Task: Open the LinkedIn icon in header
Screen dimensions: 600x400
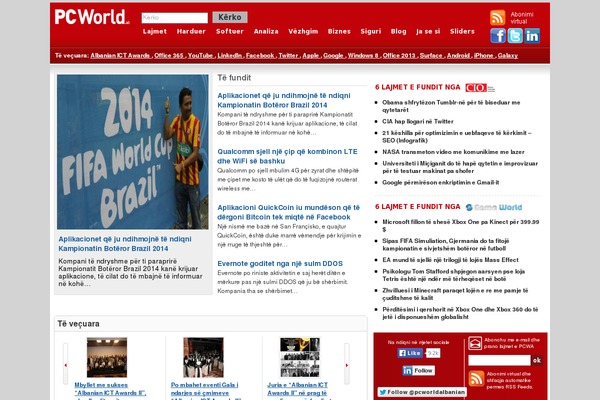Action: [532, 36]
